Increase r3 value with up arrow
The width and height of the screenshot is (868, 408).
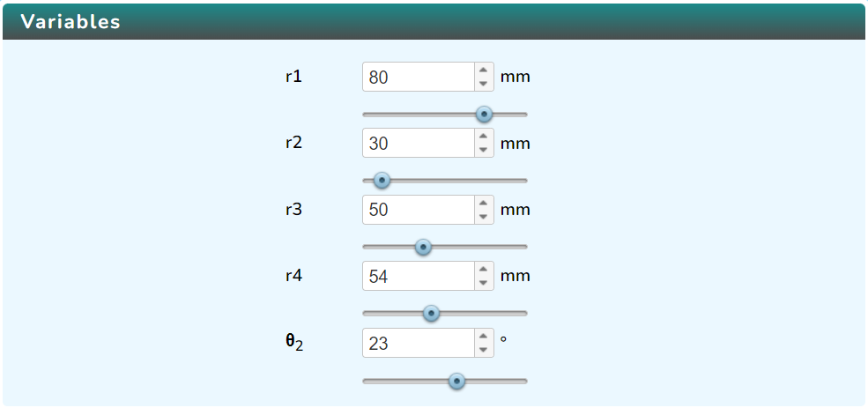483,203
